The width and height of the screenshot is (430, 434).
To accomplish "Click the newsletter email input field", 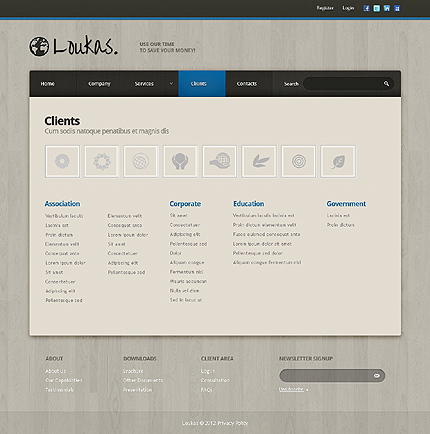I will coord(326,376).
